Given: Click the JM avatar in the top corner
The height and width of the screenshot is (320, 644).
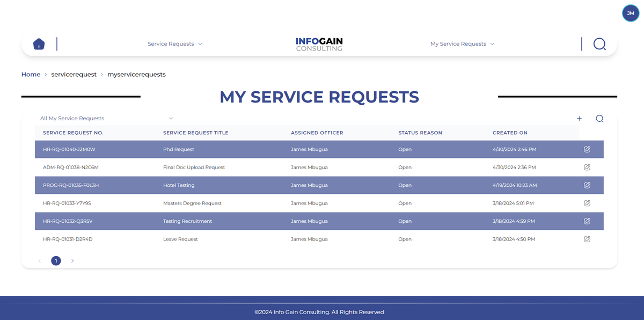Looking at the screenshot, I should pos(630,13).
